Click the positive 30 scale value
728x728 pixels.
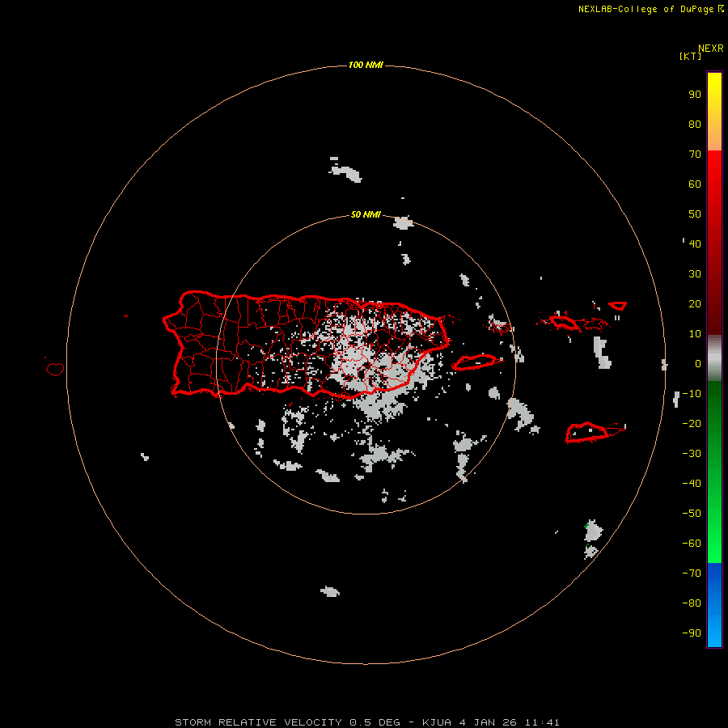coord(695,274)
